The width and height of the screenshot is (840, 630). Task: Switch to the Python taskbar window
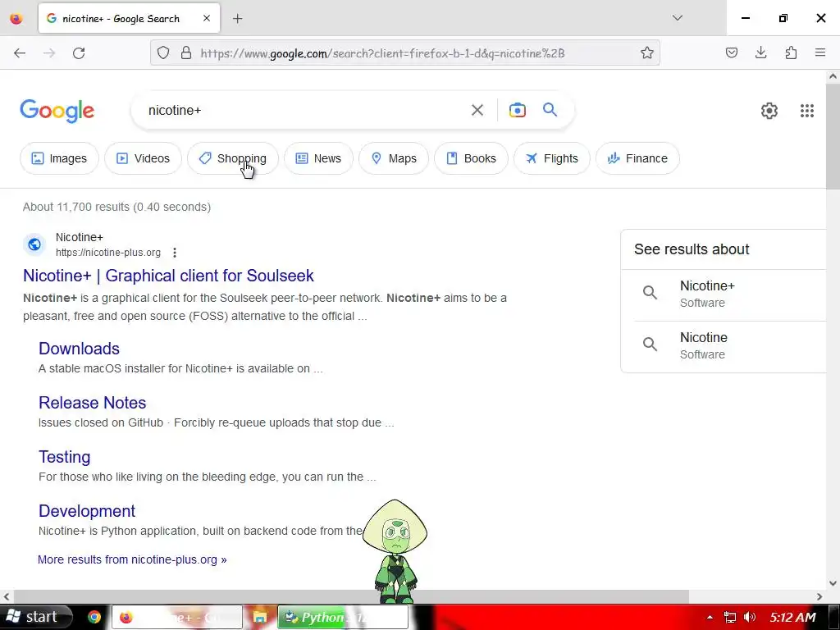(343, 617)
